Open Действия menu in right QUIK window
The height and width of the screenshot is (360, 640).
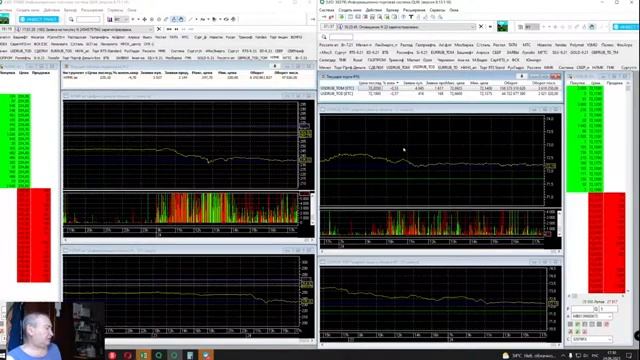373,10
